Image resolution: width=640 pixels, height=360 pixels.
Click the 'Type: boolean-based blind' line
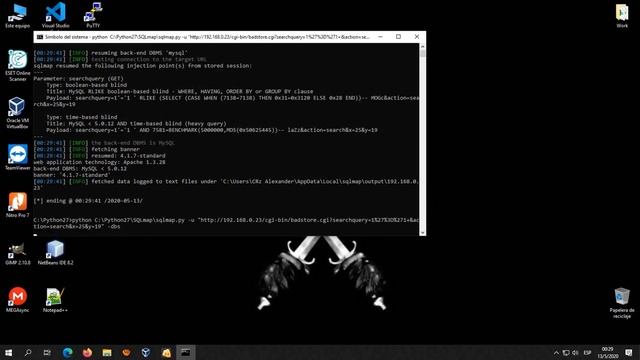(x=87, y=85)
